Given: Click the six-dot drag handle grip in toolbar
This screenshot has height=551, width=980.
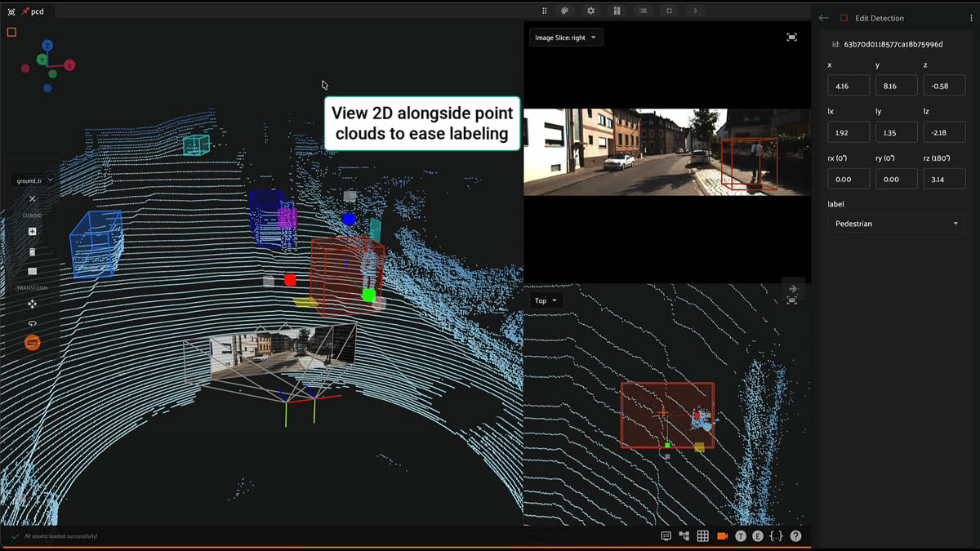Looking at the screenshot, I should [545, 11].
